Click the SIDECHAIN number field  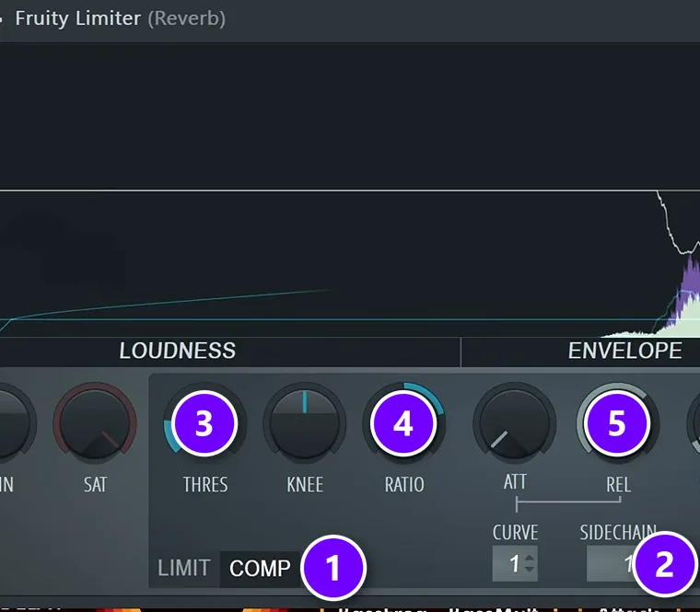[612, 563]
